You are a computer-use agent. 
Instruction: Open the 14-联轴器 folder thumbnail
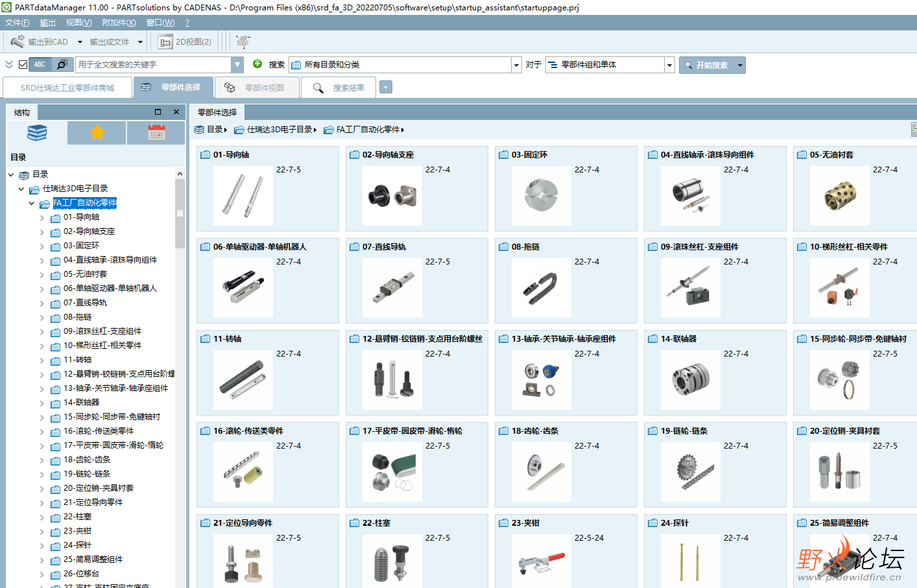[691, 380]
